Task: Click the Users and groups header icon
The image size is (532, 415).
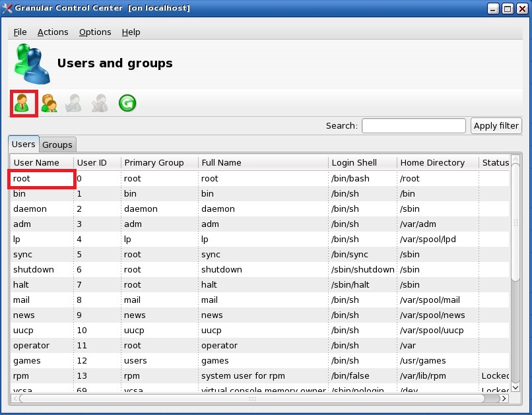Action: (30, 63)
